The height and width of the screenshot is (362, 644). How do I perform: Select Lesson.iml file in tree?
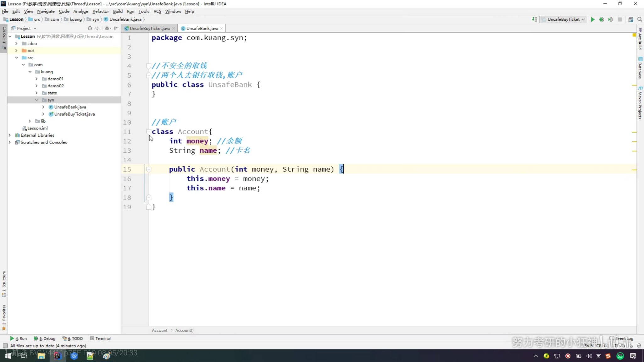click(37, 128)
